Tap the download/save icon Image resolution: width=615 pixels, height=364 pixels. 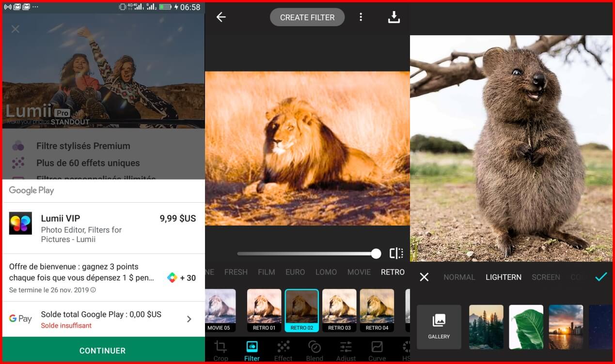pos(394,17)
